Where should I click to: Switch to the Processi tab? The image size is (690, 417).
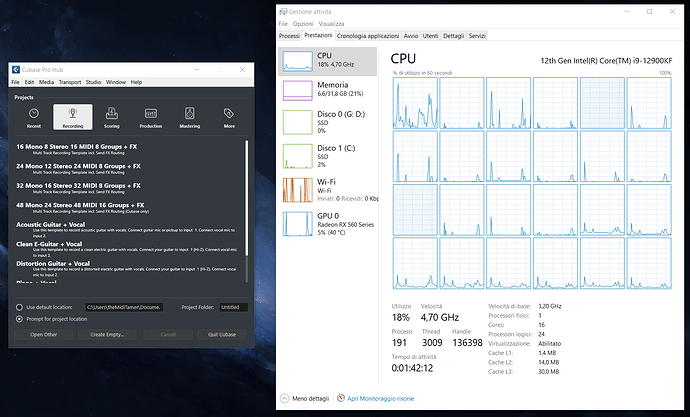[289, 36]
